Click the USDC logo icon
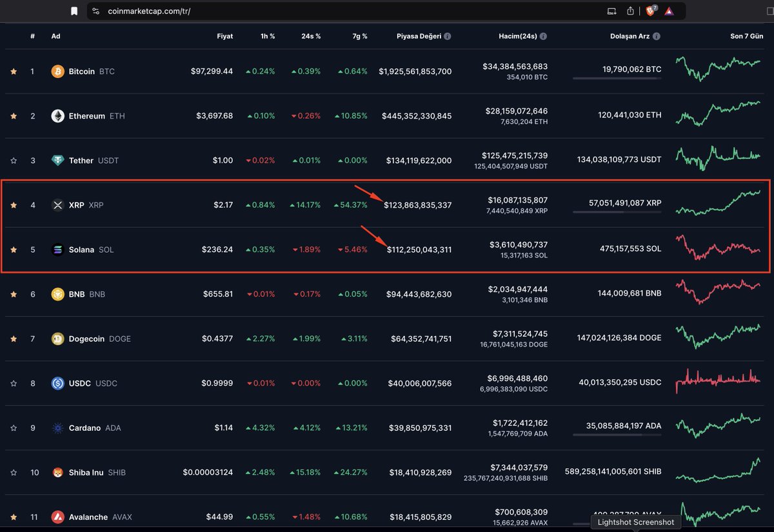Screen dimensions: 774x532 pos(58,383)
